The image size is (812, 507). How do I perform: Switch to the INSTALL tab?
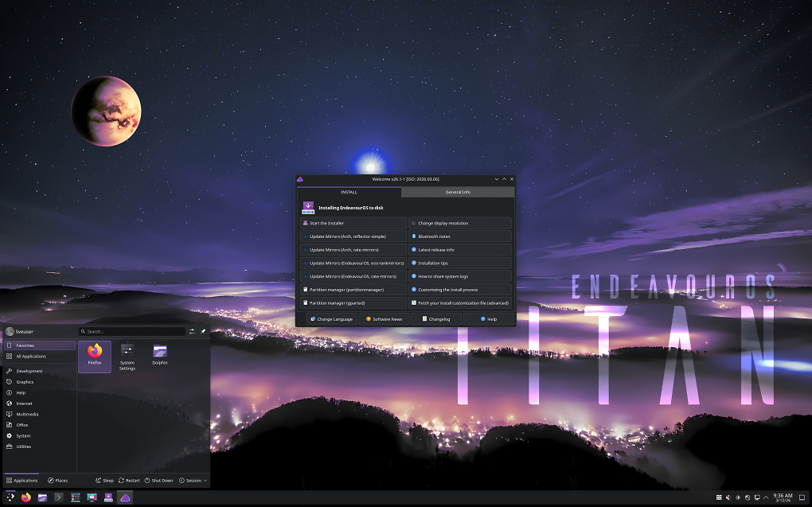click(x=349, y=192)
